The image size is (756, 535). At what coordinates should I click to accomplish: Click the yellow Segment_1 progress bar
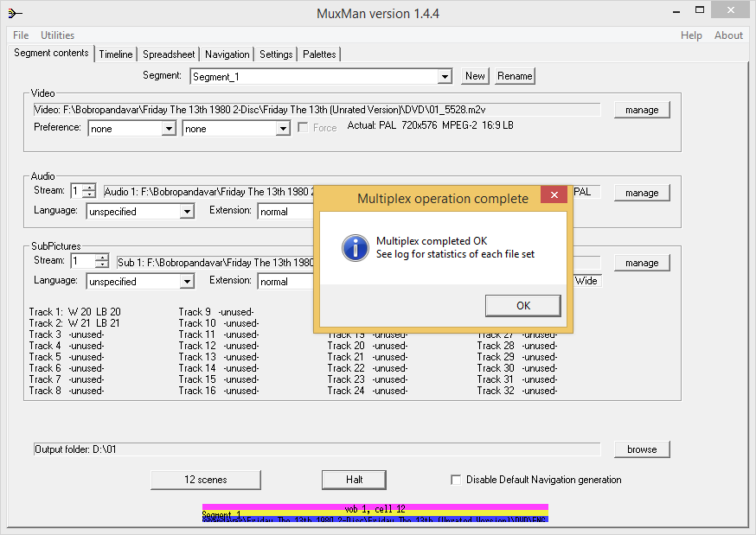pyautogui.click(x=375, y=513)
